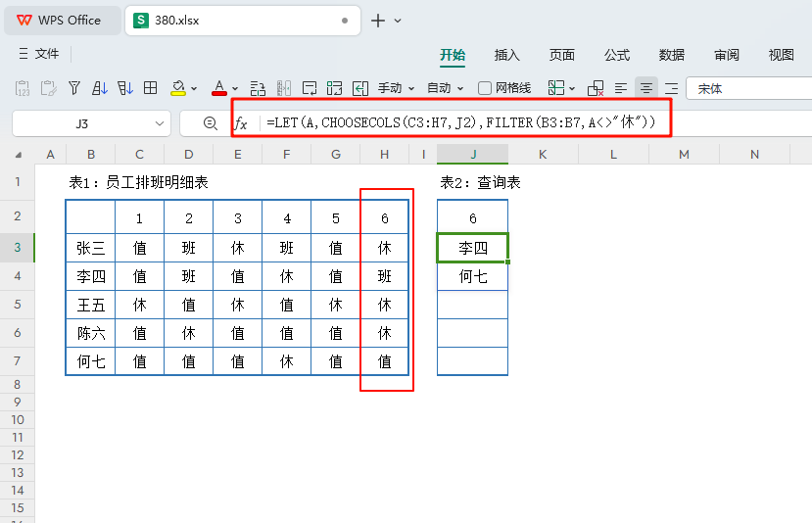Click cell B3 containing 张三
Image resolution: width=812 pixels, height=523 pixels.
(x=91, y=248)
